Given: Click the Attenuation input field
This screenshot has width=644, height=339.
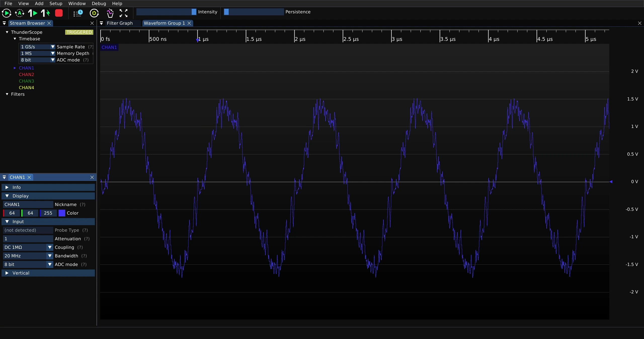Looking at the screenshot, I should tap(28, 239).
